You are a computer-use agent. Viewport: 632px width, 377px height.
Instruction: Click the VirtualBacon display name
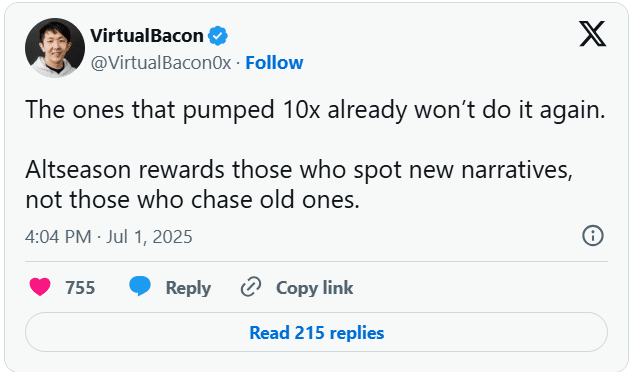147,35
